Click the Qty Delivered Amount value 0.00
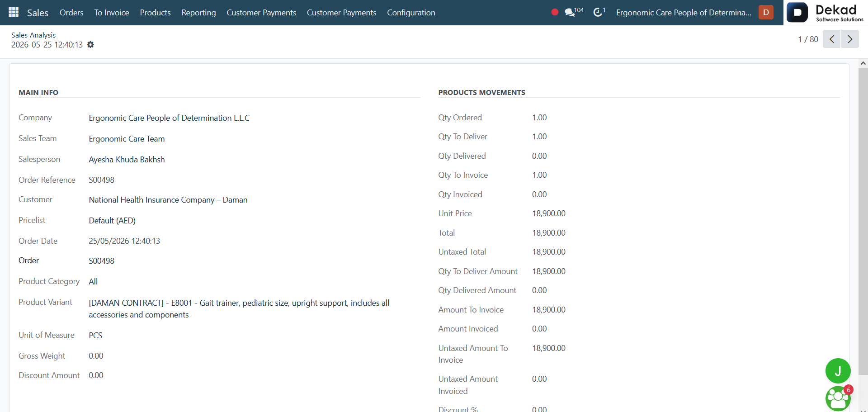Viewport: 868px width, 412px height. (539, 290)
